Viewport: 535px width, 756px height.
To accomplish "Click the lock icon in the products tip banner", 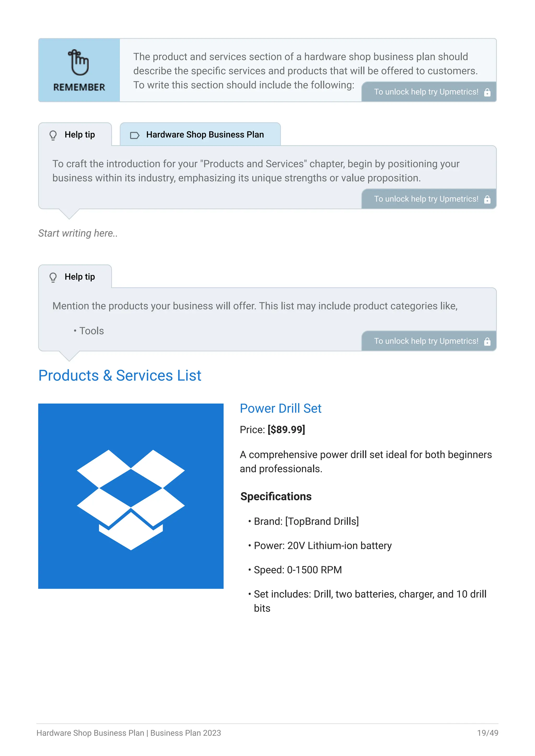I will coord(487,342).
